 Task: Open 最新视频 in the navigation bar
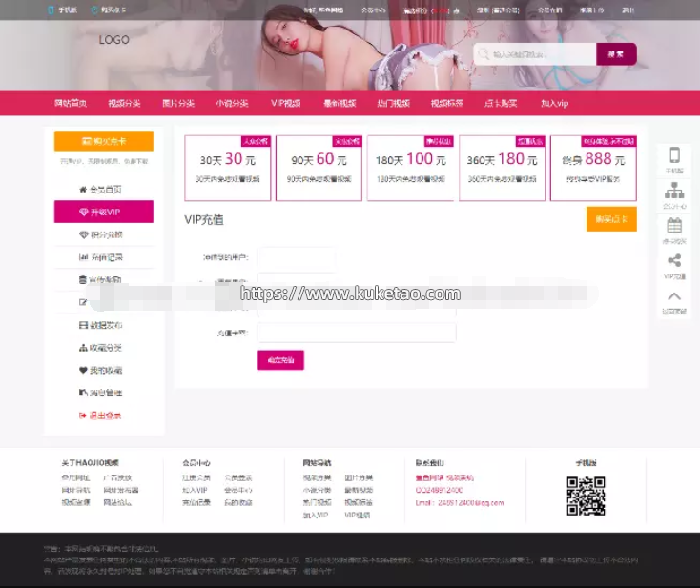coord(340,104)
